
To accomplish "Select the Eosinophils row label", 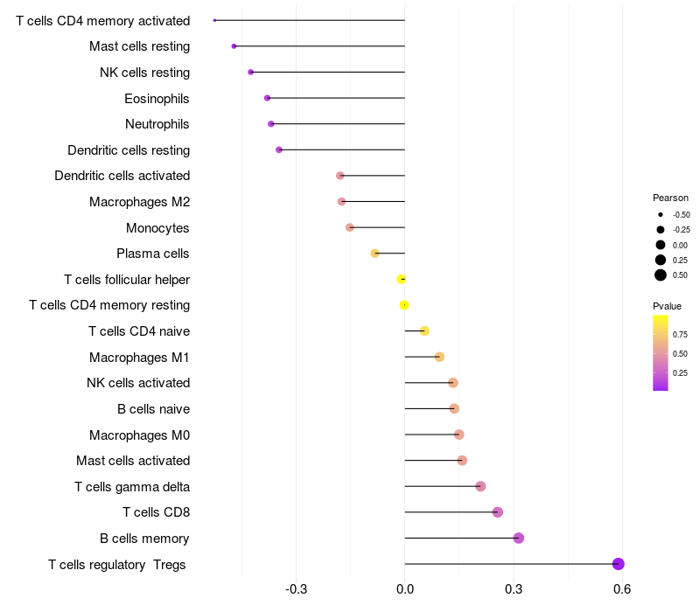I will click(157, 99).
